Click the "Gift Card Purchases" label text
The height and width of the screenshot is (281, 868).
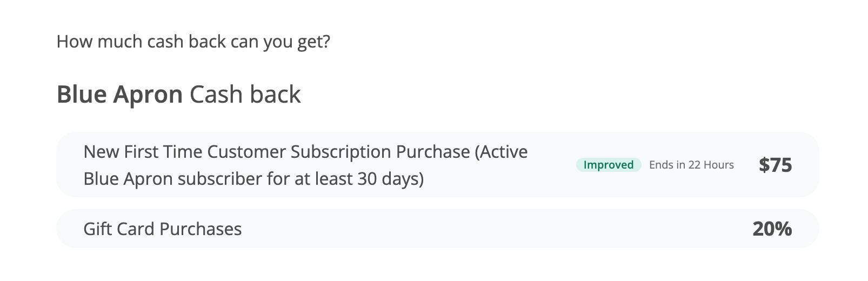pos(162,229)
